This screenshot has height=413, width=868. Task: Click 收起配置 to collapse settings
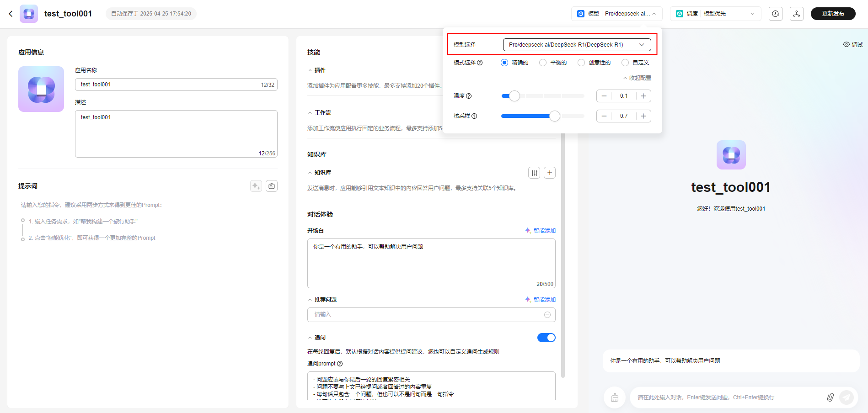[637, 78]
